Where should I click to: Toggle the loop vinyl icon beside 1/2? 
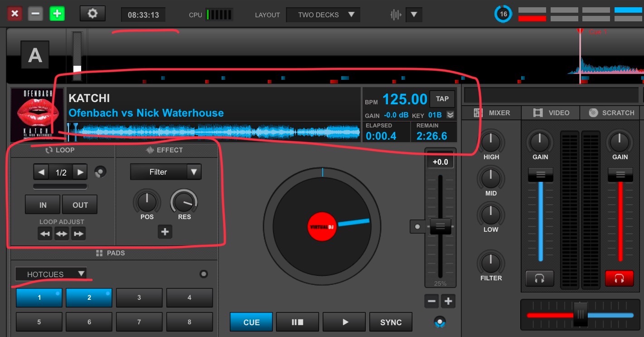[100, 172]
